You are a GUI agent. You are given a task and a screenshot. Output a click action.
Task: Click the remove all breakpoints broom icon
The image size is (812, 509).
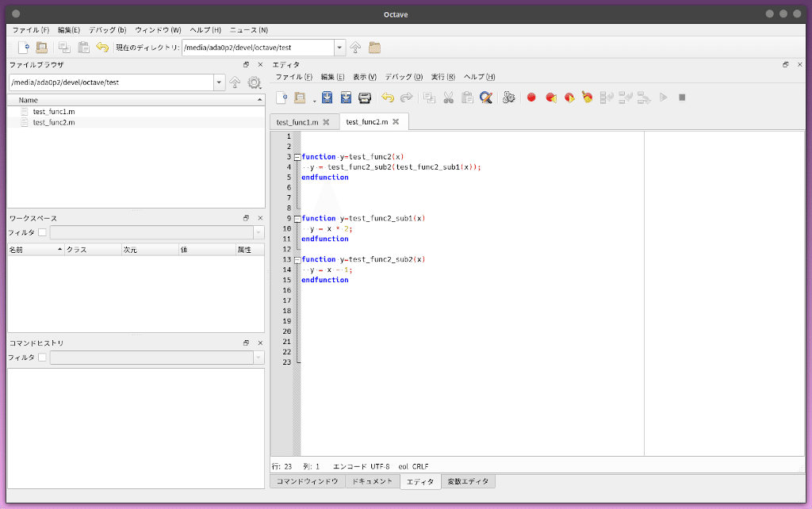pyautogui.click(x=587, y=98)
